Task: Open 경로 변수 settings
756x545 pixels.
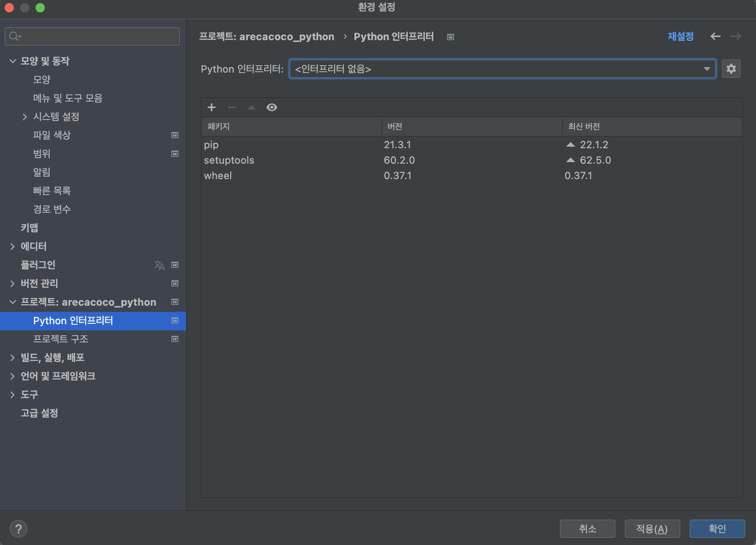Action: tap(52, 209)
